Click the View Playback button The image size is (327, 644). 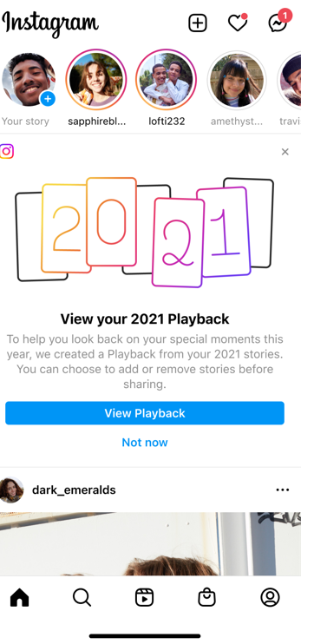[145, 413]
